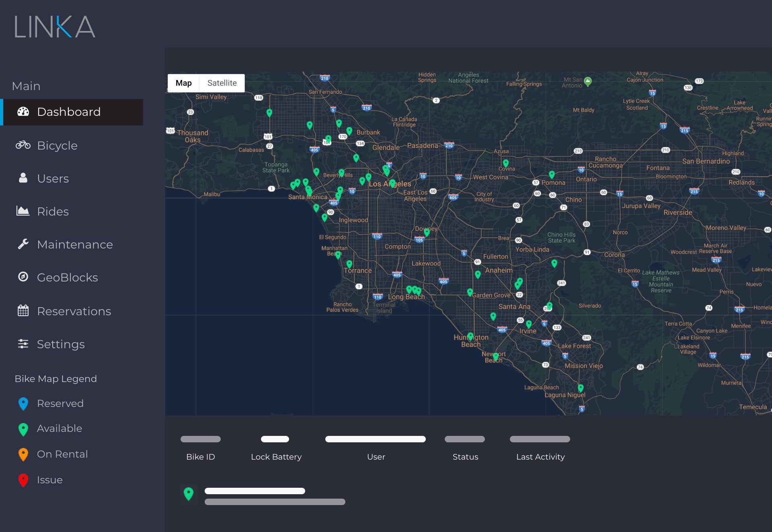Click green pin icon in bike list row
Viewport: 772px width, 532px height.
189,493
